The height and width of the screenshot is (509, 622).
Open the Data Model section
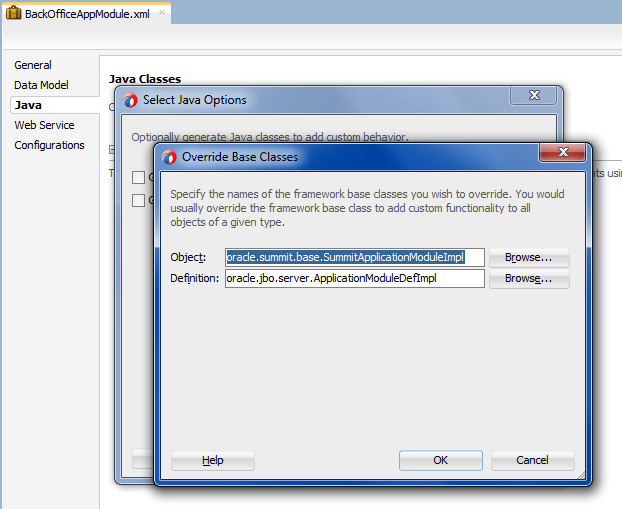coord(41,85)
